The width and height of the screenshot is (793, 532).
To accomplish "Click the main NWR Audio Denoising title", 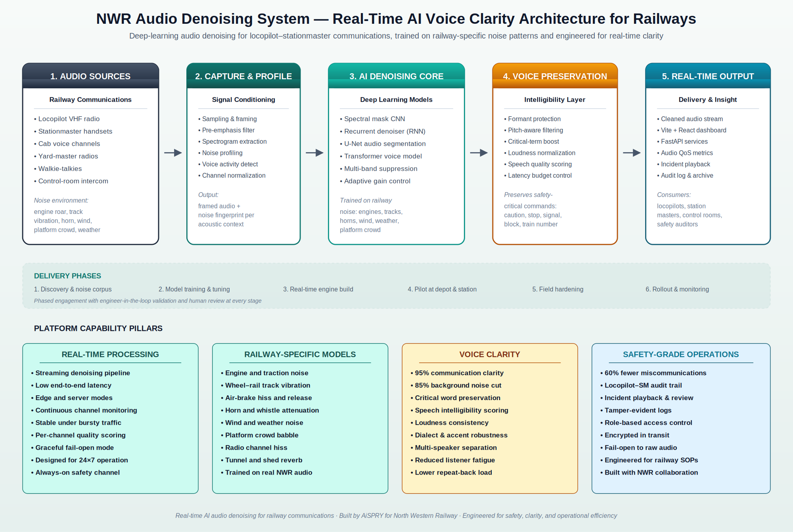I will (x=396, y=19).
